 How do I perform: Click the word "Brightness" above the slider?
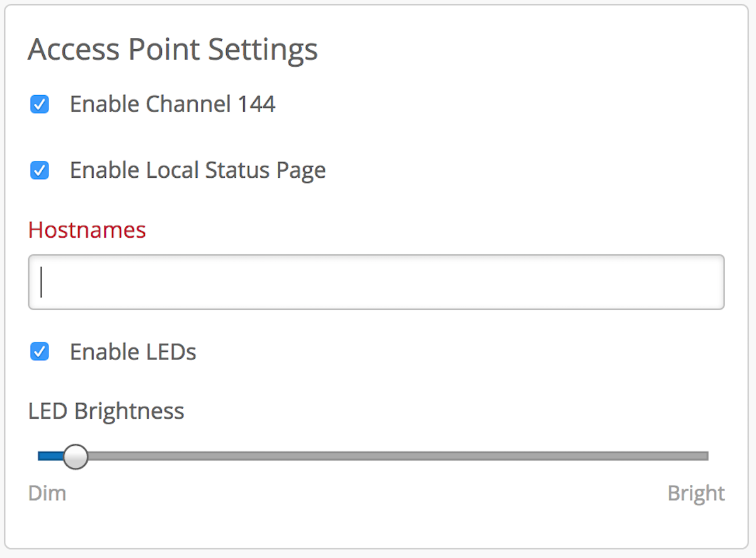click(x=129, y=411)
